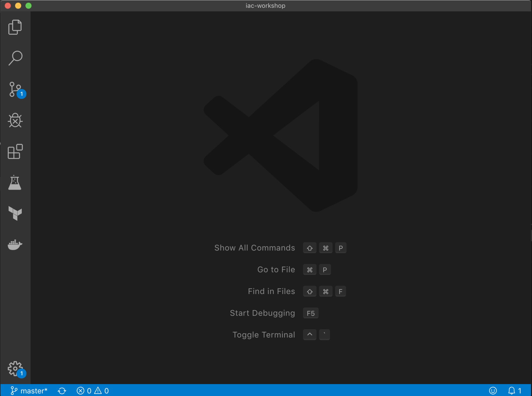Click the Toggle Terminal label
Image resolution: width=532 pixels, height=396 pixels.
264,335
